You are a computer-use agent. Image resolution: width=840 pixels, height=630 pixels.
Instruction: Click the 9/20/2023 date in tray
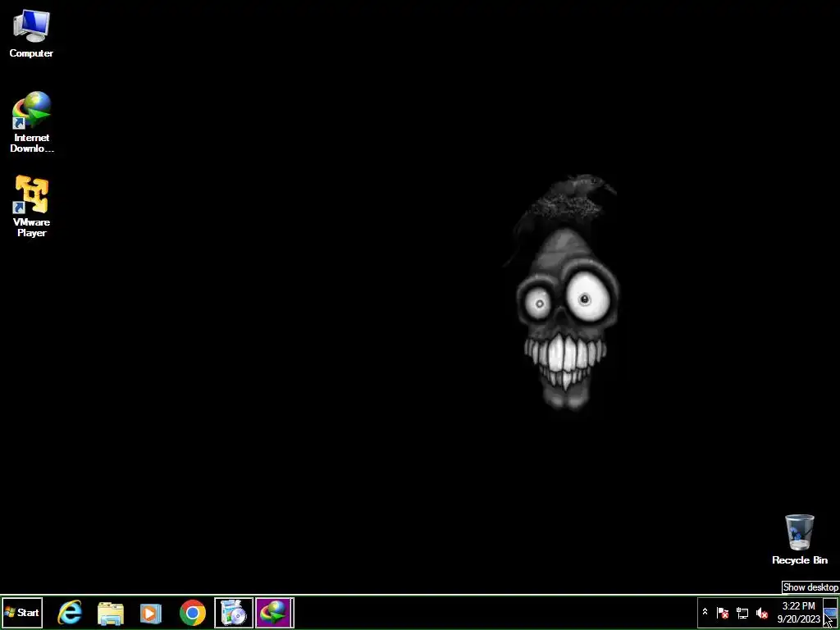click(799, 619)
